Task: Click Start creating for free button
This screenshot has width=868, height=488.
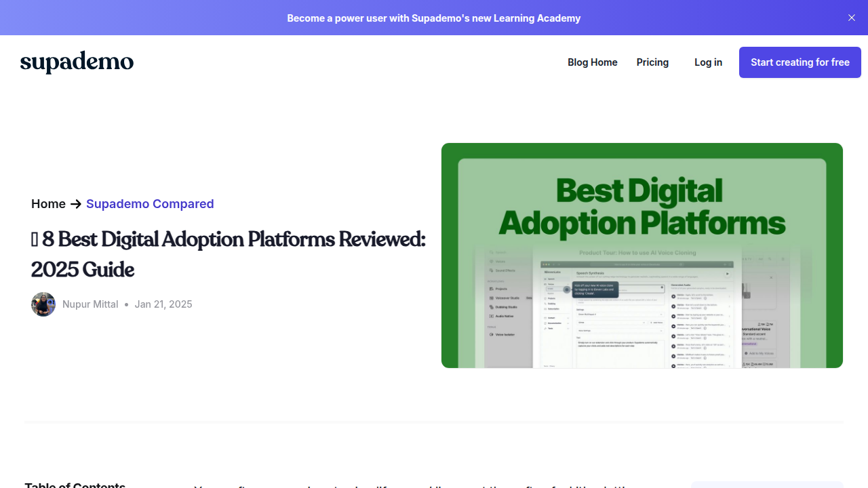Action: click(800, 62)
